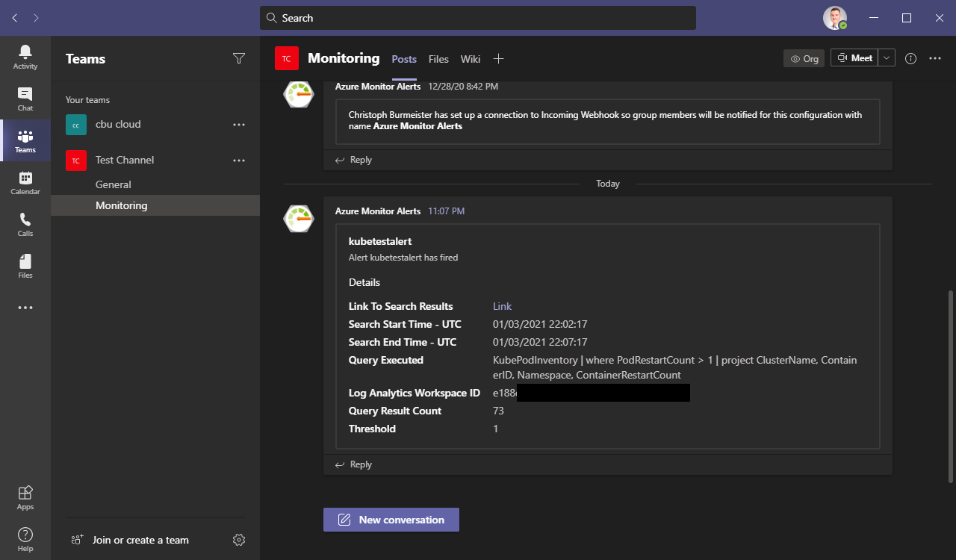Show channel info icon
The height and width of the screenshot is (560, 956).
point(910,58)
